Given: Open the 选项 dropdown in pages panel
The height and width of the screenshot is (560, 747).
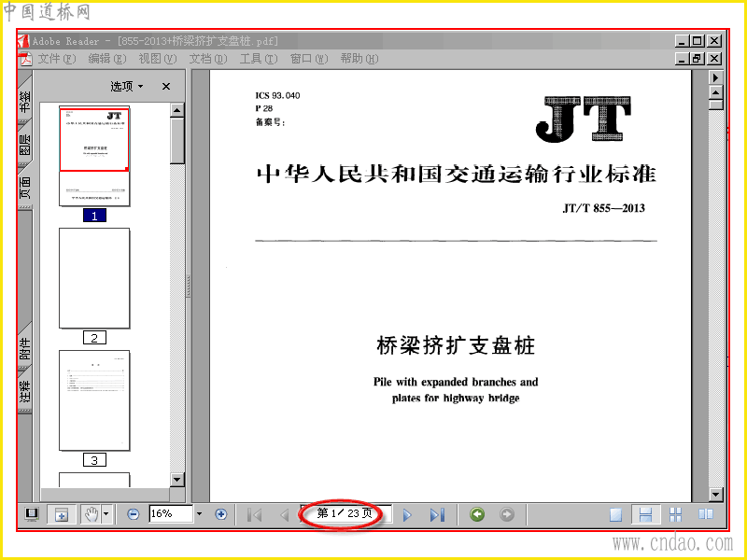Looking at the screenshot, I should pyautogui.click(x=127, y=86).
